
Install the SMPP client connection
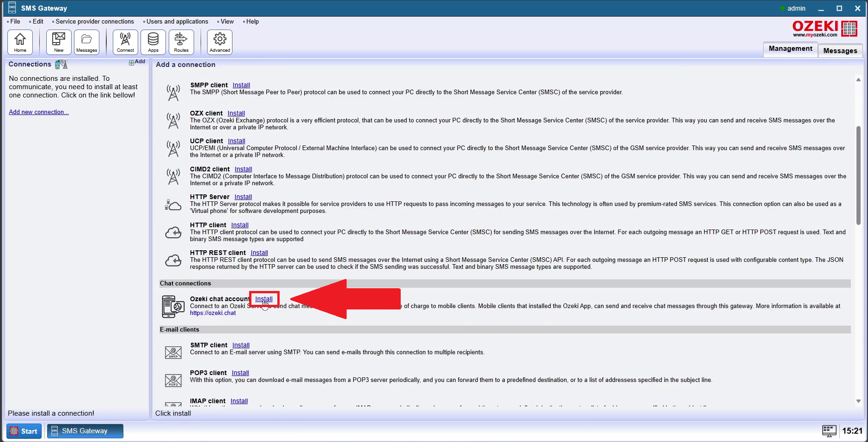241,85
